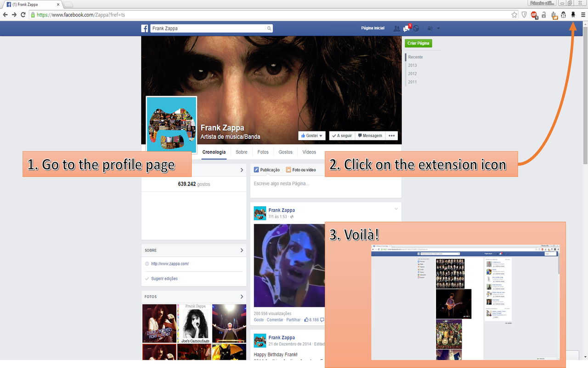This screenshot has width=588, height=368.
Task: Click the browser back arrow
Action: click(6, 15)
